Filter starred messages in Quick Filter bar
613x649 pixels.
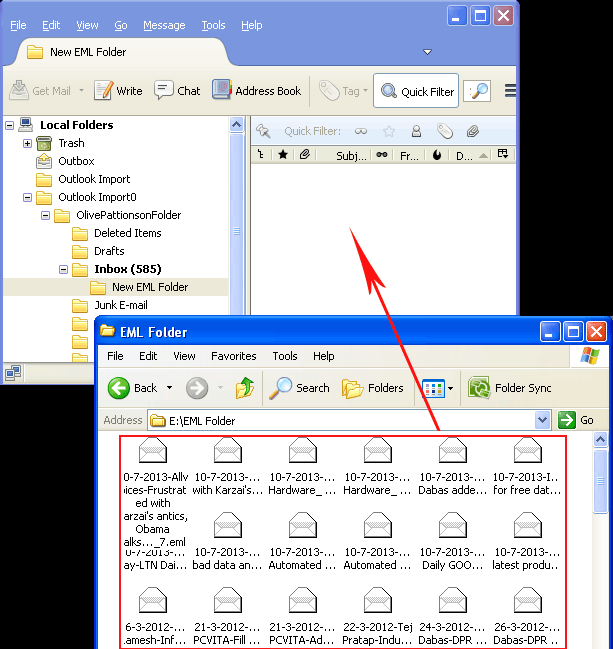[x=389, y=131]
